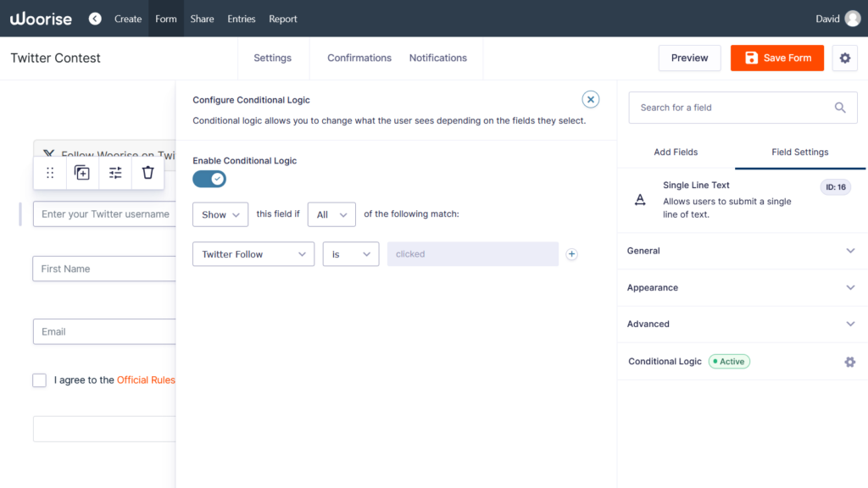The height and width of the screenshot is (488, 868).
Task: Click the Conditional Logic gear icon
Action: click(x=850, y=362)
